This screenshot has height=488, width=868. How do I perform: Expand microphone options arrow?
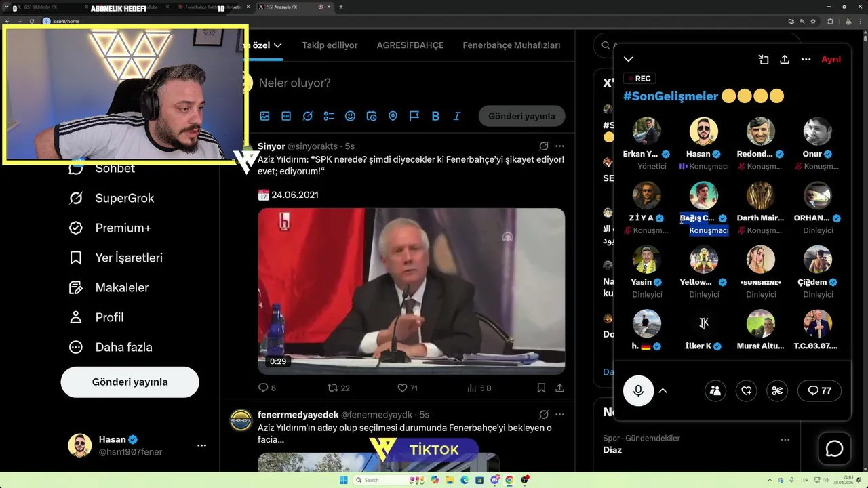(x=663, y=390)
